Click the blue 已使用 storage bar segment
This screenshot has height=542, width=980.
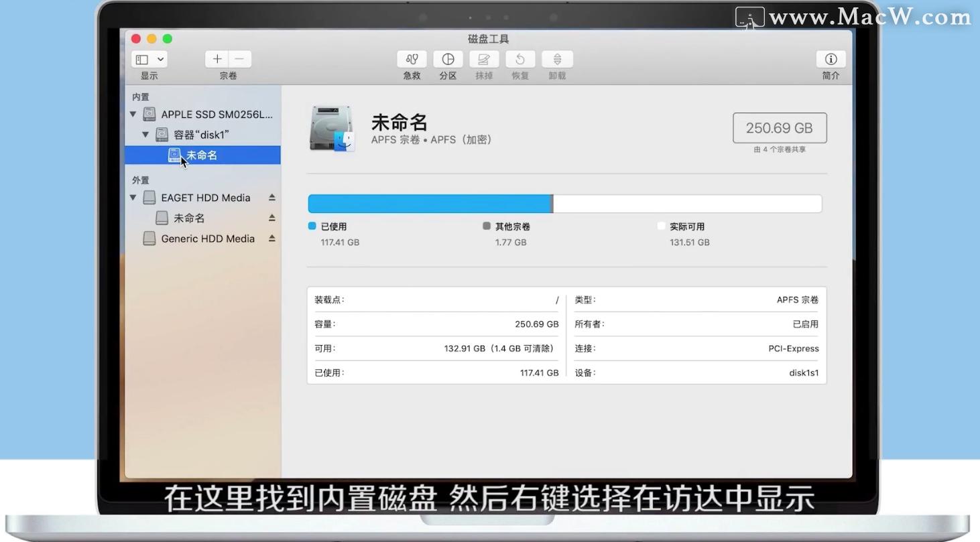(x=429, y=203)
